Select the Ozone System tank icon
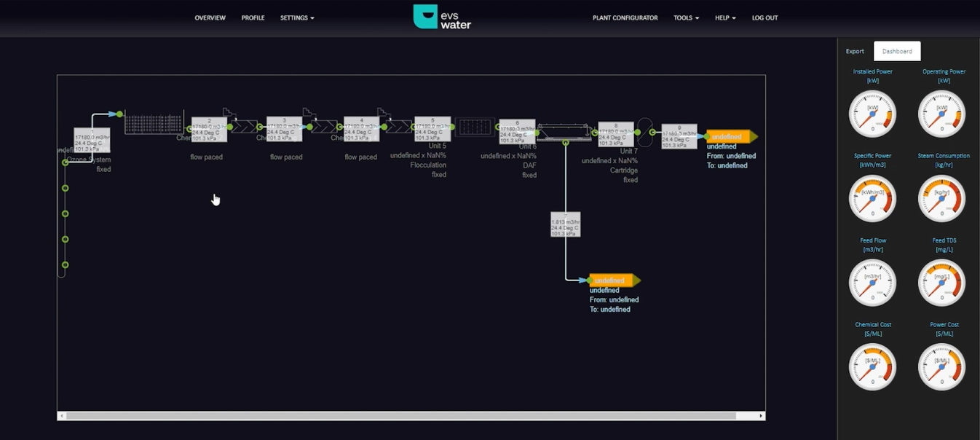The width and height of the screenshot is (980, 440). [x=154, y=122]
